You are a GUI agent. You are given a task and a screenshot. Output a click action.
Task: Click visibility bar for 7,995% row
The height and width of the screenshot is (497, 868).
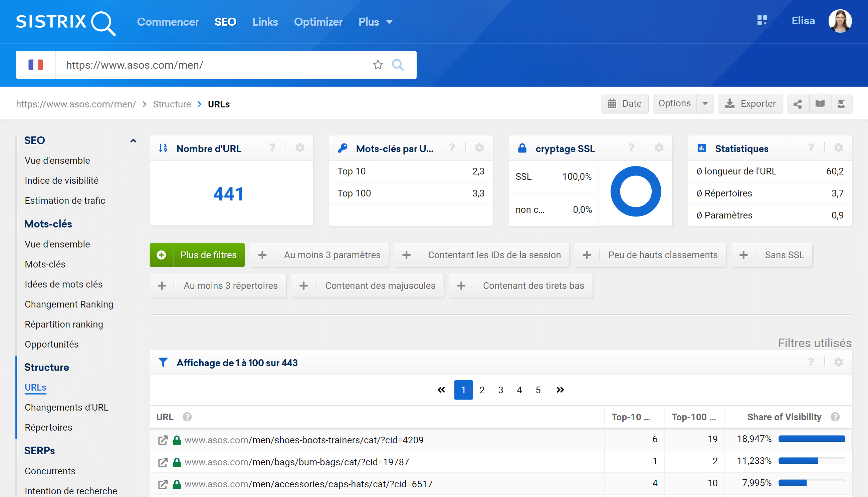[812, 483]
